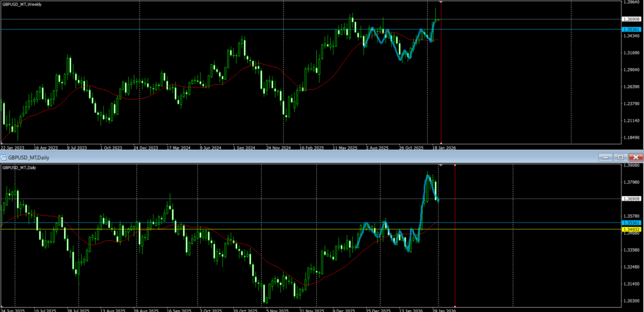Click the 1.36908 current price label on Daily chart
This screenshot has height=312, width=644.
631,199
